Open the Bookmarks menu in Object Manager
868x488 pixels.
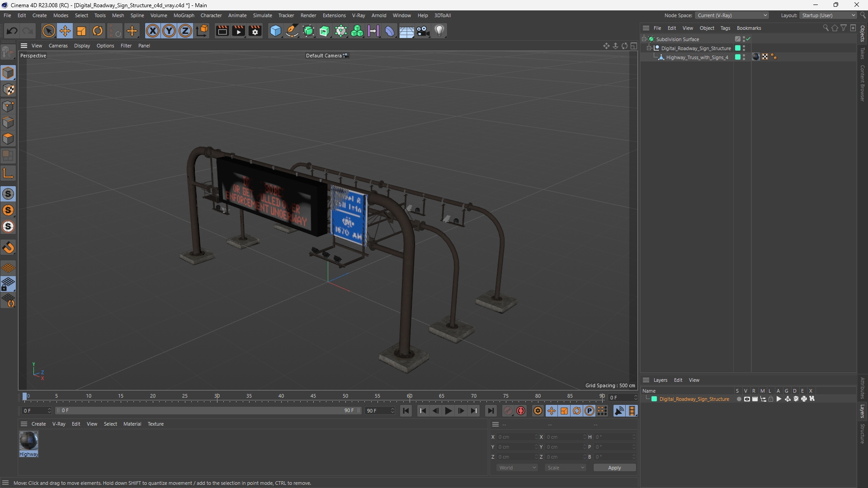click(x=749, y=28)
